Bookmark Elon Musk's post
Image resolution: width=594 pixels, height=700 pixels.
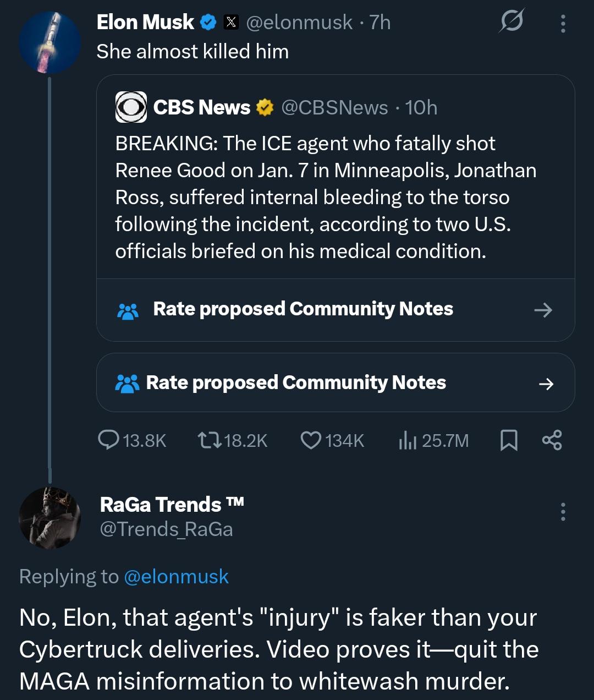click(509, 440)
